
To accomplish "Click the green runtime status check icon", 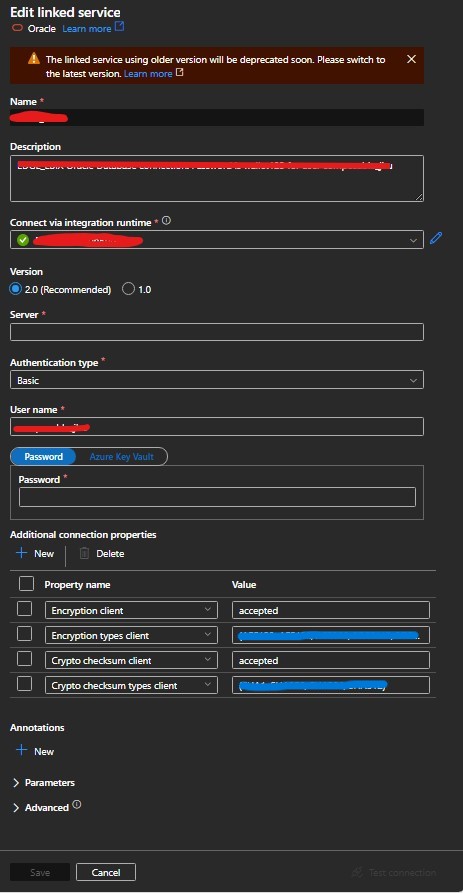I will click(23, 240).
